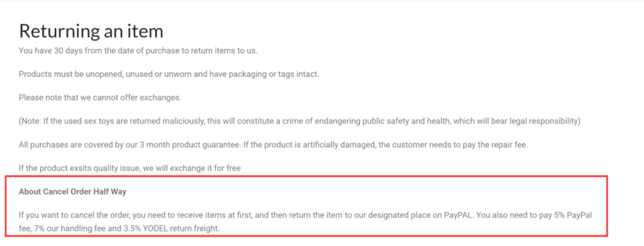Click the "30 days" return period sentence
Viewport: 644px width, 246px height.
click(138, 51)
